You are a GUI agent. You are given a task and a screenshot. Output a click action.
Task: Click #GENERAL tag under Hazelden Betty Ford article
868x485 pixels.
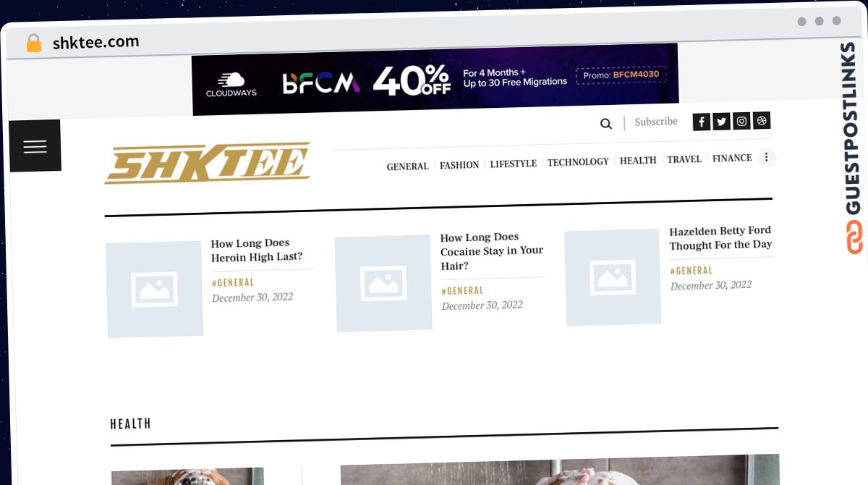pos(692,271)
